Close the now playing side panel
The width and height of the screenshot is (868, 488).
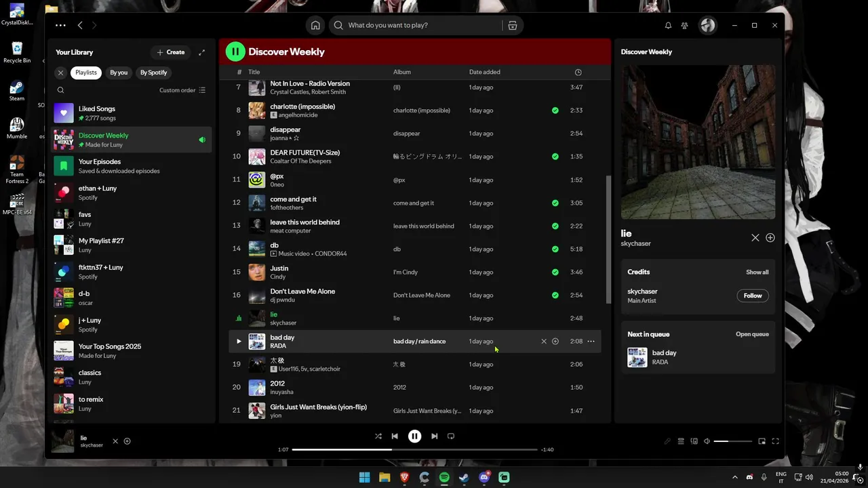tap(755, 238)
